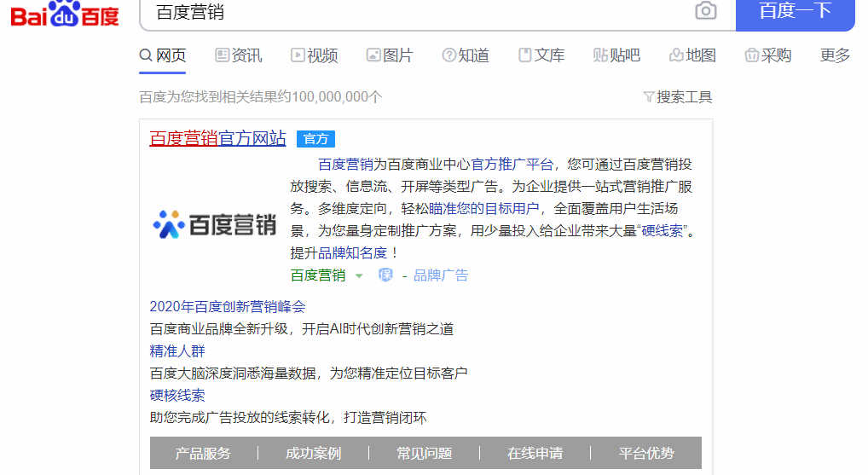Click 平台优势 in the gray bar

646,454
